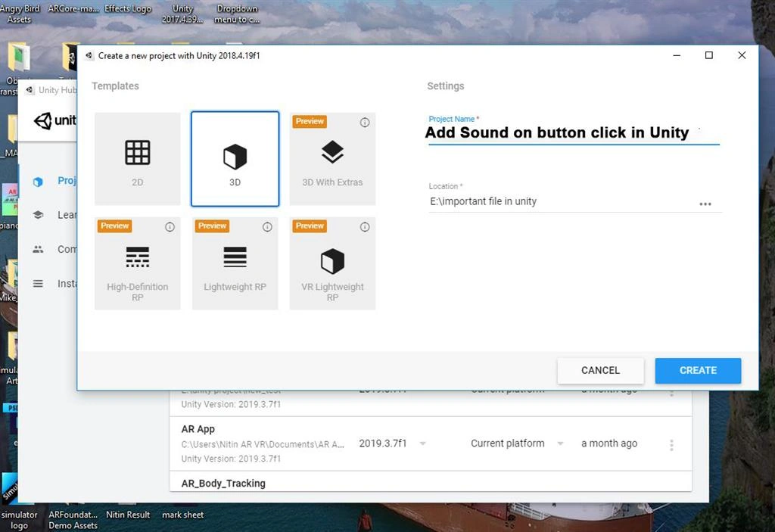775x532 pixels.
Task: Click the Nitin Result desktop icon
Action: [127, 515]
